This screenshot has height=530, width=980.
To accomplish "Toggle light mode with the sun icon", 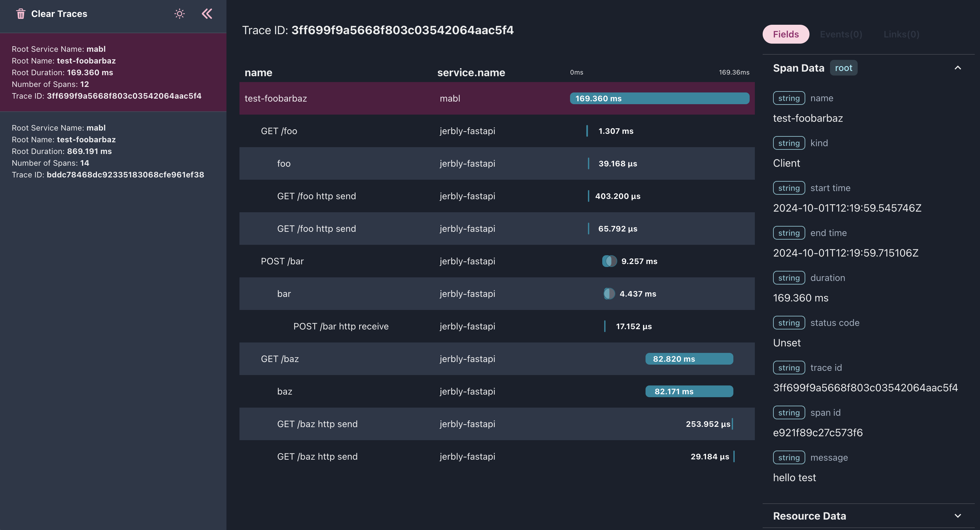I will pyautogui.click(x=180, y=14).
